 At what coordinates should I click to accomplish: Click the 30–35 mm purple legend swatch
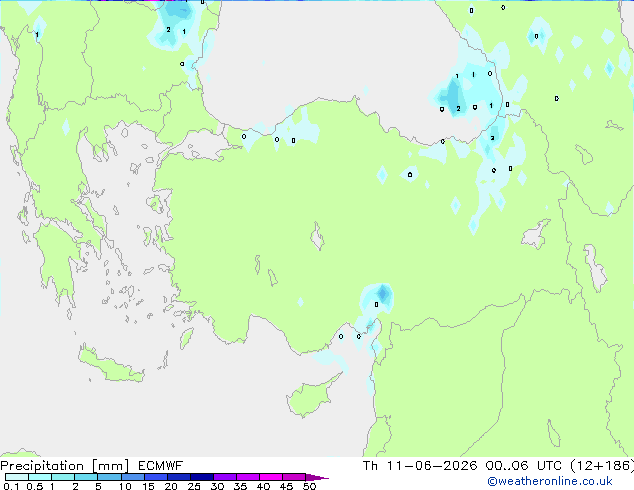point(225,477)
